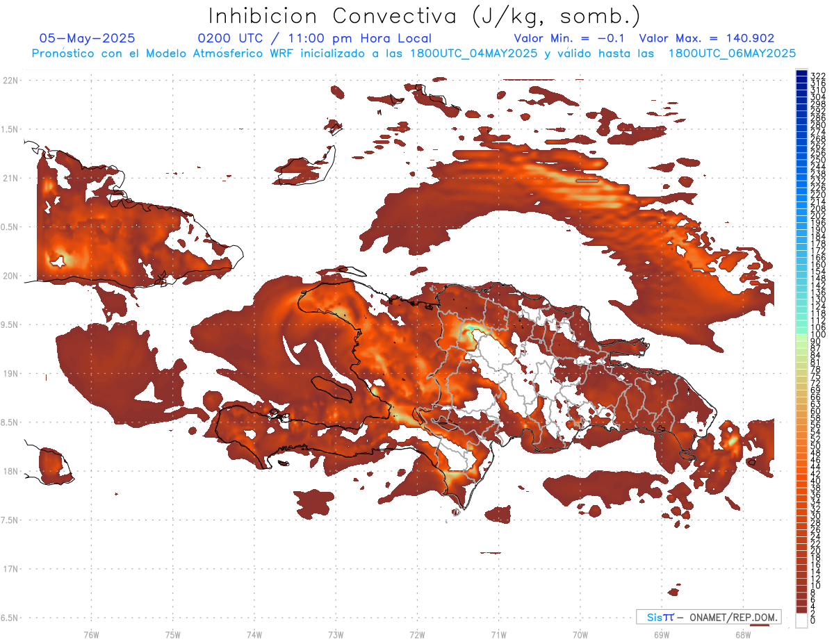Image resolution: width=834 pixels, height=644 pixels.
Task: Click the valid-until time '1800UTC_06MAY2025'
Action: tap(732, 53)
